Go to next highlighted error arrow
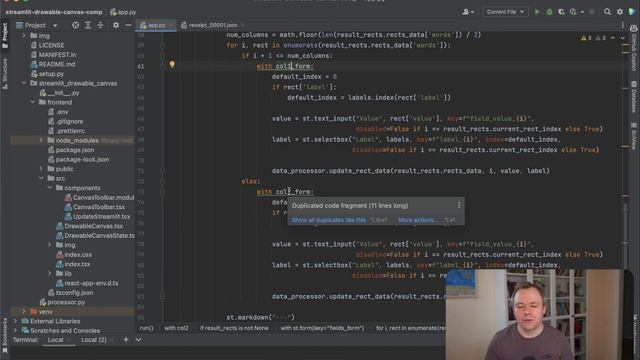 click(622, 38)
